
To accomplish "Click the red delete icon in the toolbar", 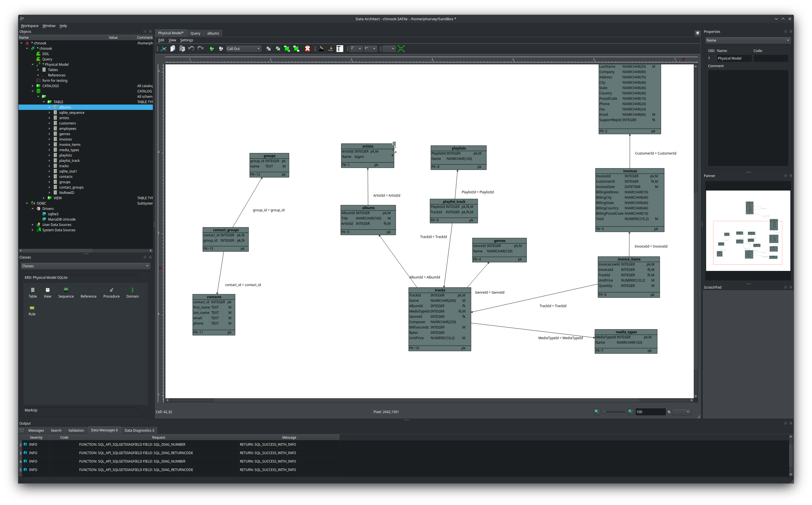I will [307, 48].
